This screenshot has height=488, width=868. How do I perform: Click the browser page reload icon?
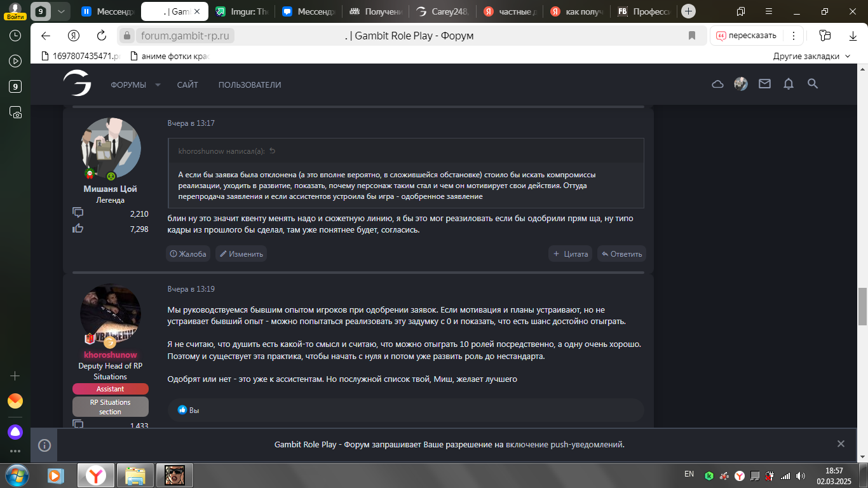[101, 36]
